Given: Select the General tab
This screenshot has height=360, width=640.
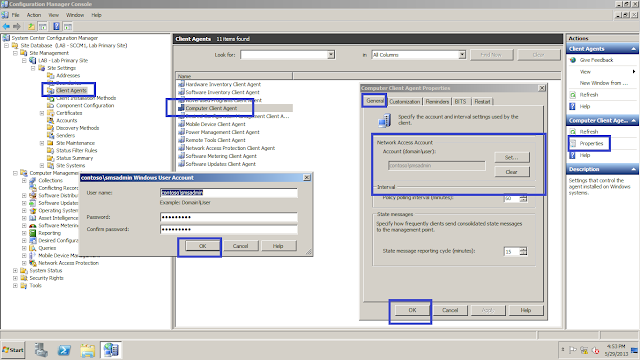Looking at the screenshot, I should [x=375, y=100].
